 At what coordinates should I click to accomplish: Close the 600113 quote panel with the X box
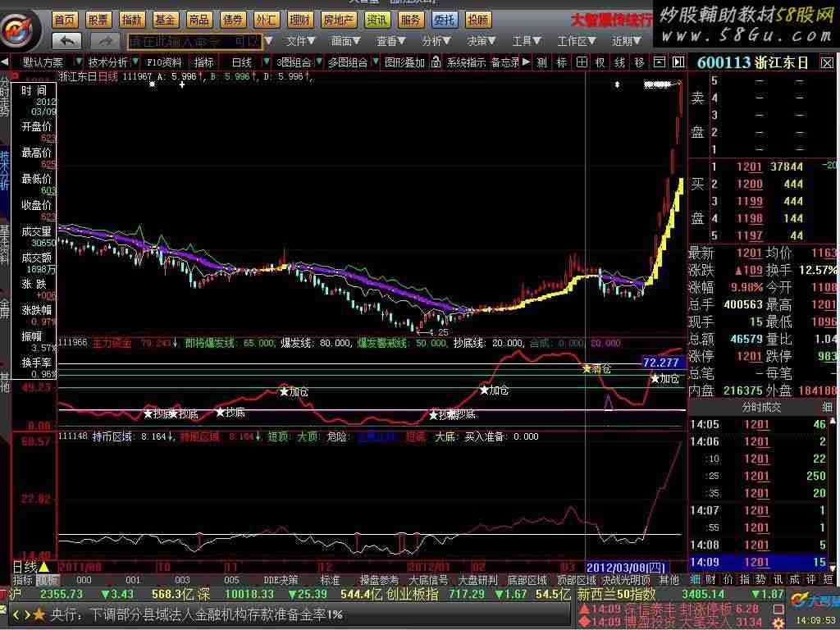[827, 62]
